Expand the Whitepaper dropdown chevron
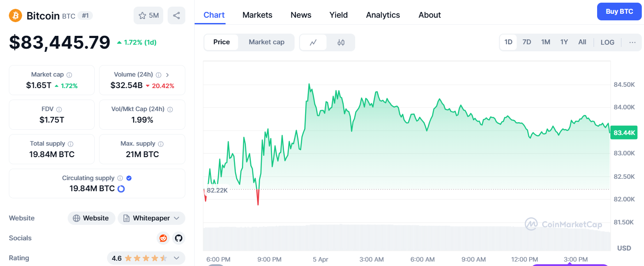 coord(177,218)
